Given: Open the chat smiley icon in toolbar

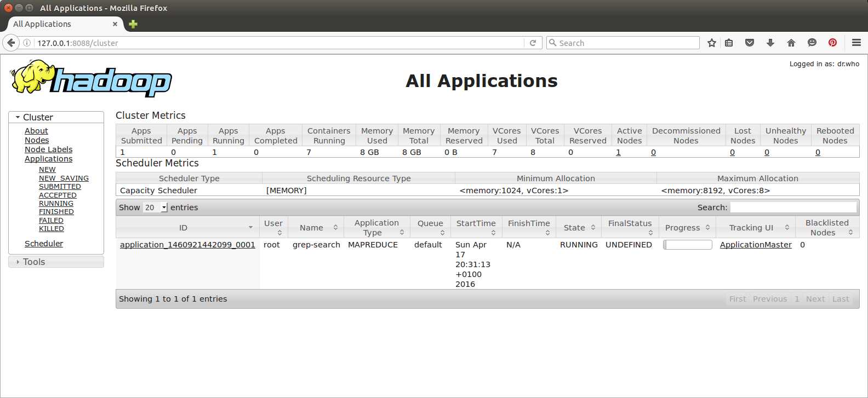Looking at the screenshot, I should 812,43.
